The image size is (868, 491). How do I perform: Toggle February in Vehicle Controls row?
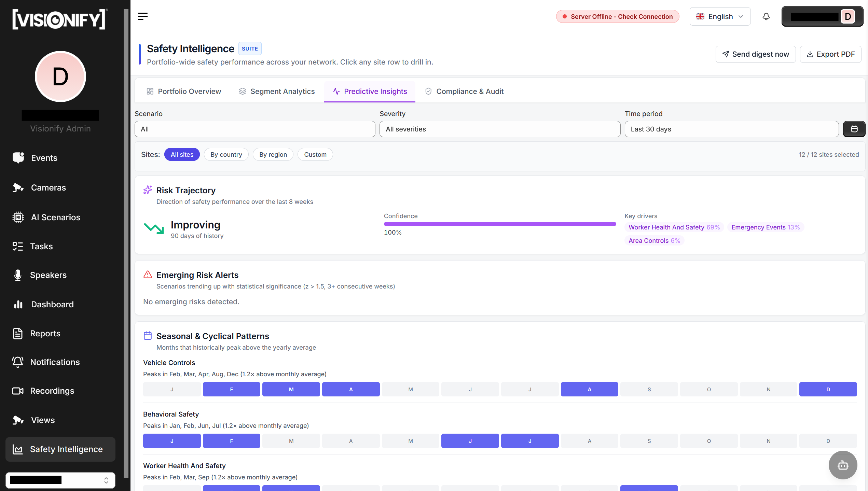pos(231,389)
